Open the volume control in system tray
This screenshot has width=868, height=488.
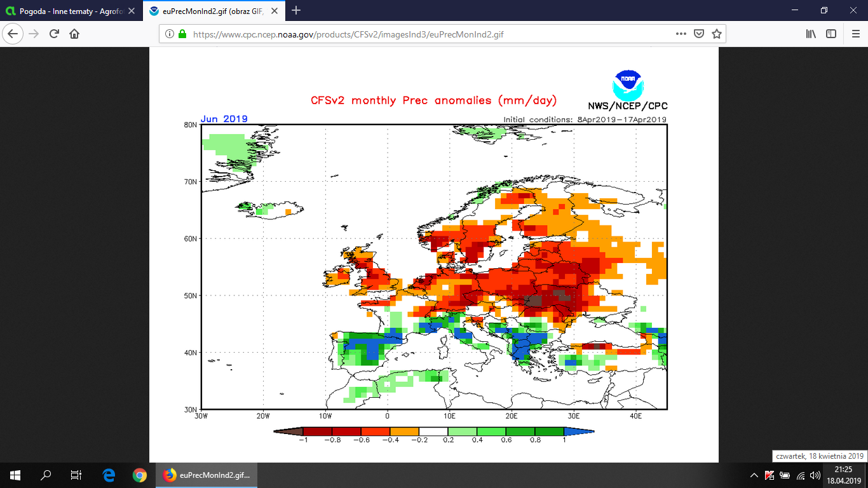pyautogui.click(x=815, y=475)
